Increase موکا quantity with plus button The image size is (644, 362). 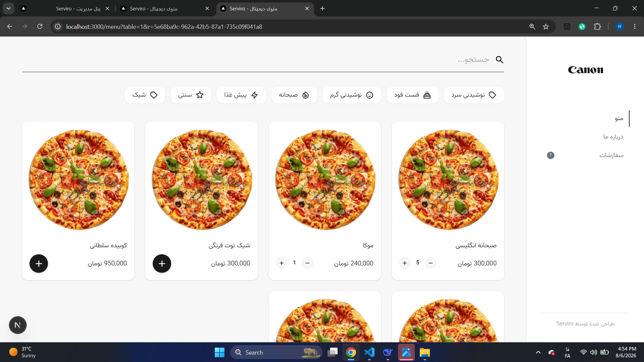pos(282,263)
